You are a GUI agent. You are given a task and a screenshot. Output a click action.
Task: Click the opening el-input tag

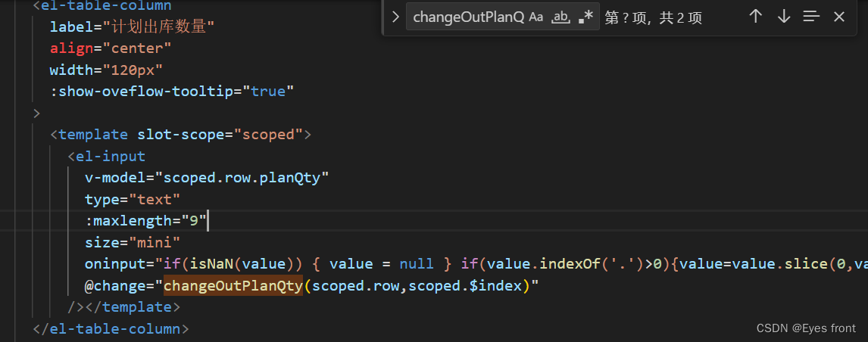[x=106, y=156]
